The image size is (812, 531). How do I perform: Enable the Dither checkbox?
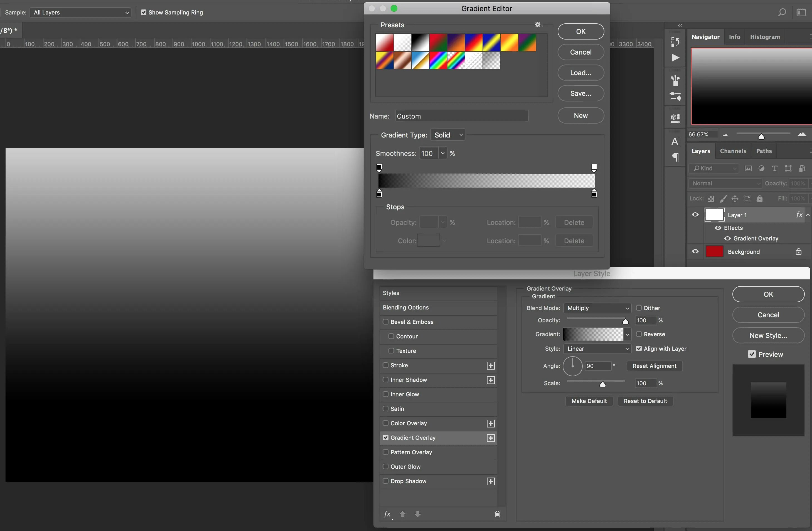click(x=639, y=308)
